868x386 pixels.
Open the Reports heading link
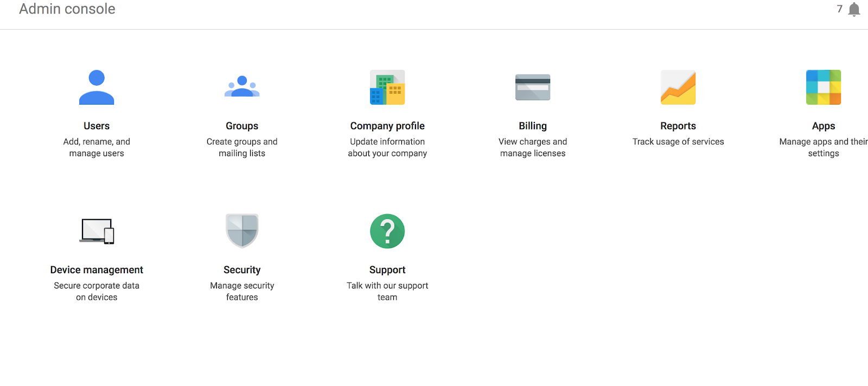(678, 126)
